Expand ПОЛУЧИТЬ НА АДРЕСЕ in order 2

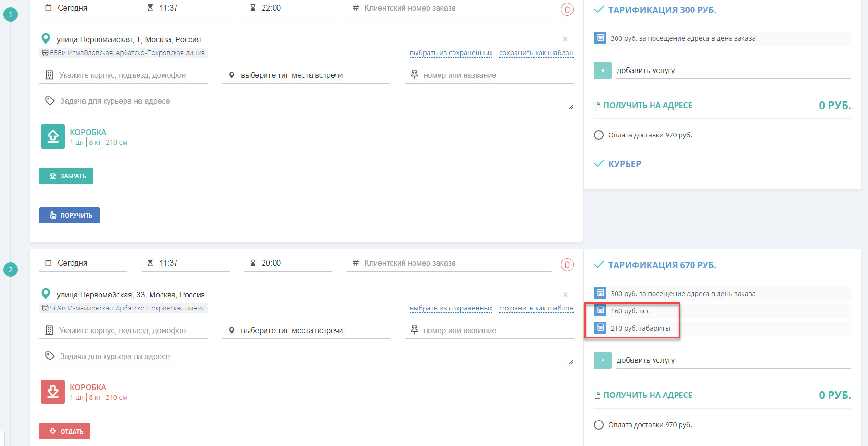(x=648, y=395)
